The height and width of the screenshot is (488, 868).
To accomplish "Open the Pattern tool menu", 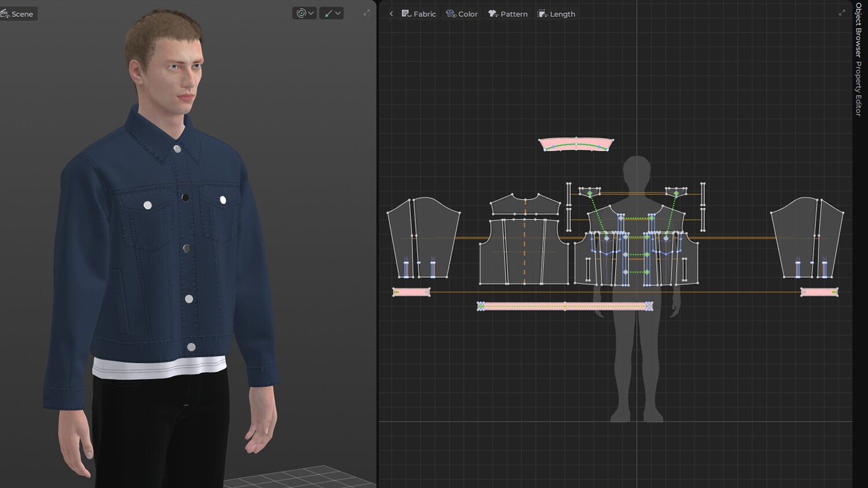I will click(508, 14).
